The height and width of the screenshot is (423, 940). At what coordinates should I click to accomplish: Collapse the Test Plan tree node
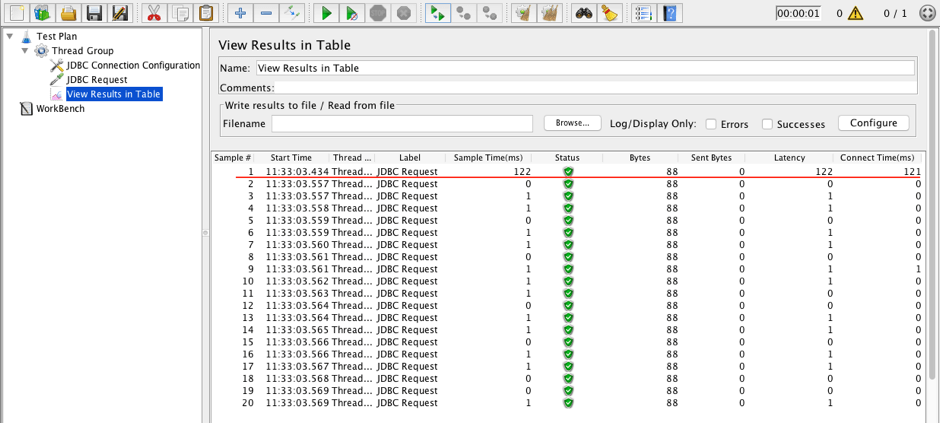point(10,37)
